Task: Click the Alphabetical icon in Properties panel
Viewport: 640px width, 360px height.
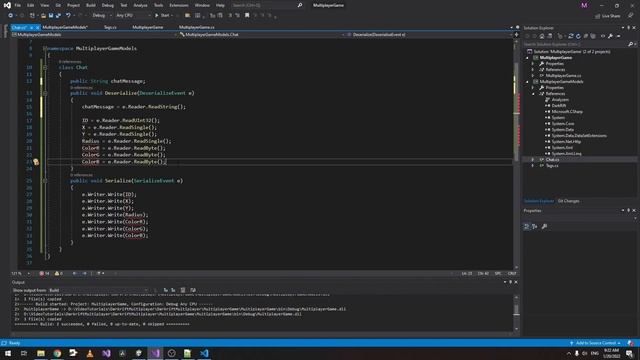Action: pos(535,227)
